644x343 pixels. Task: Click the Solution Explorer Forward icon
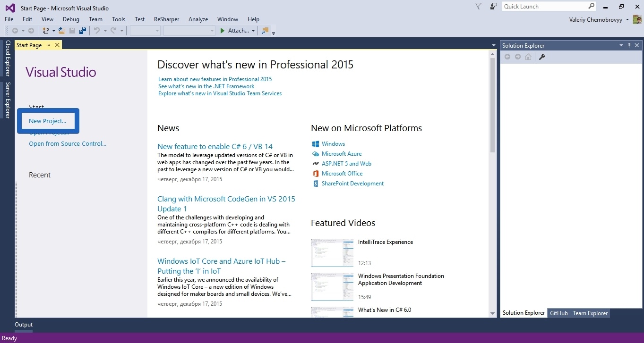518,57
